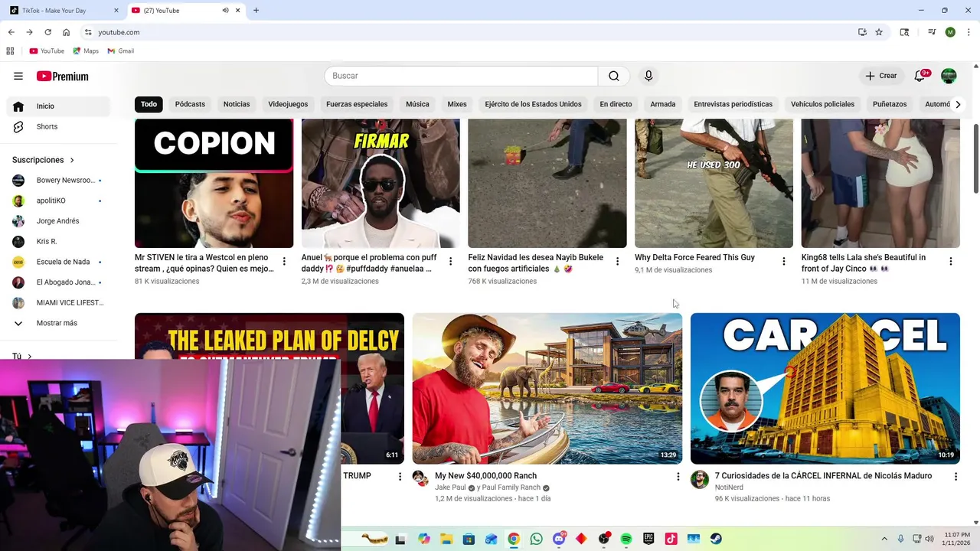Screen dimensions: 980x551
Task: Open YouTube notifications bell
Action: point(920,76)
